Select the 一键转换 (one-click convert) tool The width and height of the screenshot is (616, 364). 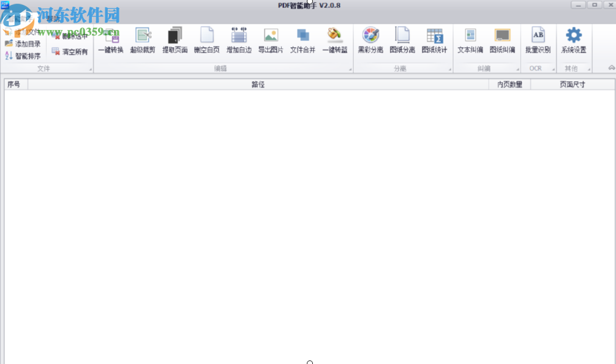tap(110, 40)
